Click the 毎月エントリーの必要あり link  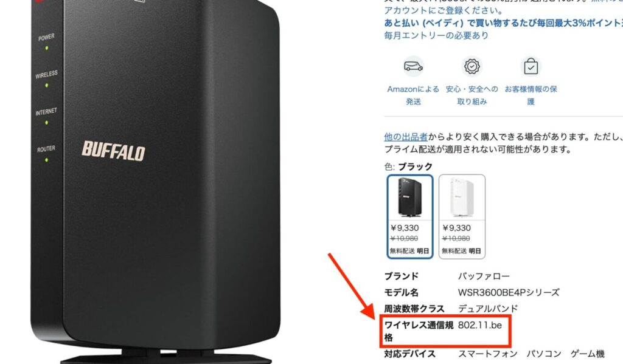point(436,35)
